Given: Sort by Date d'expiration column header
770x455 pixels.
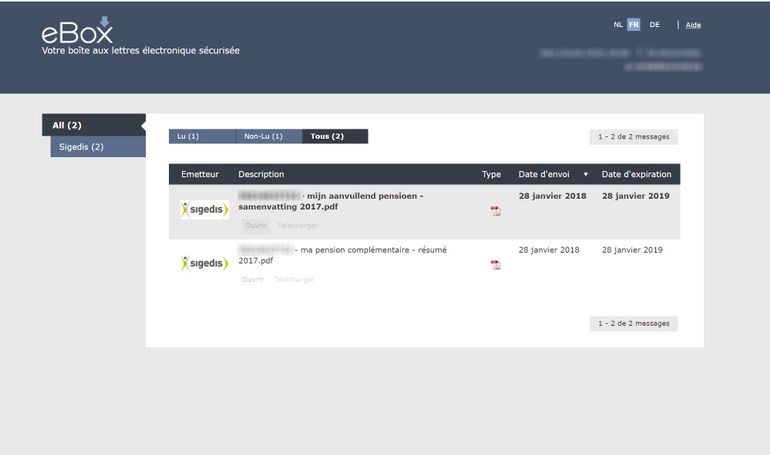Looking at the screenshot, I should 635,175.
